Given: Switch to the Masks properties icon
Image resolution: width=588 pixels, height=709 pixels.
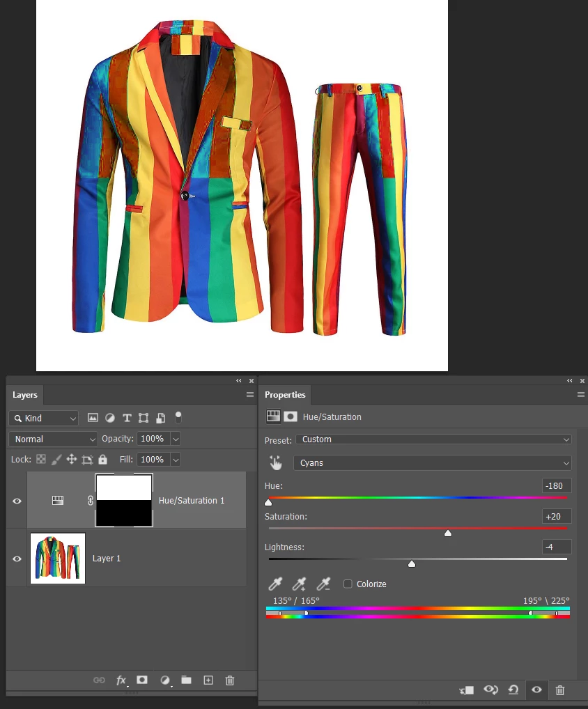Looking at the screenshot, I should tap(291, 416).
